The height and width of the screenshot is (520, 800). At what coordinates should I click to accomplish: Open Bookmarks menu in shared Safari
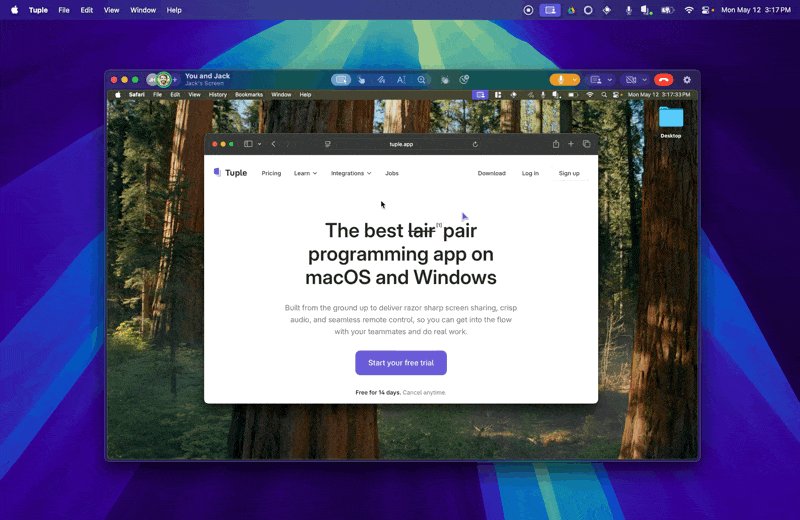pos(249,94)
